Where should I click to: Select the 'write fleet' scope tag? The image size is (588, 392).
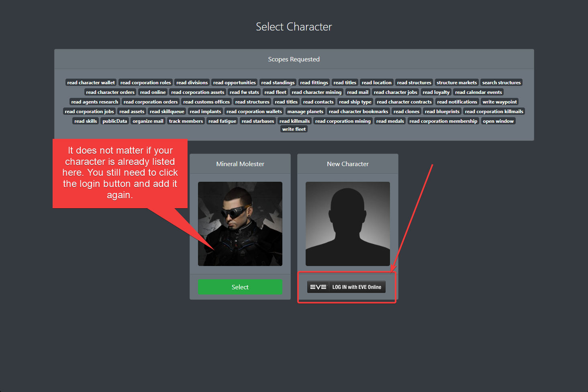pyautogui.click(x=294, y=129)
